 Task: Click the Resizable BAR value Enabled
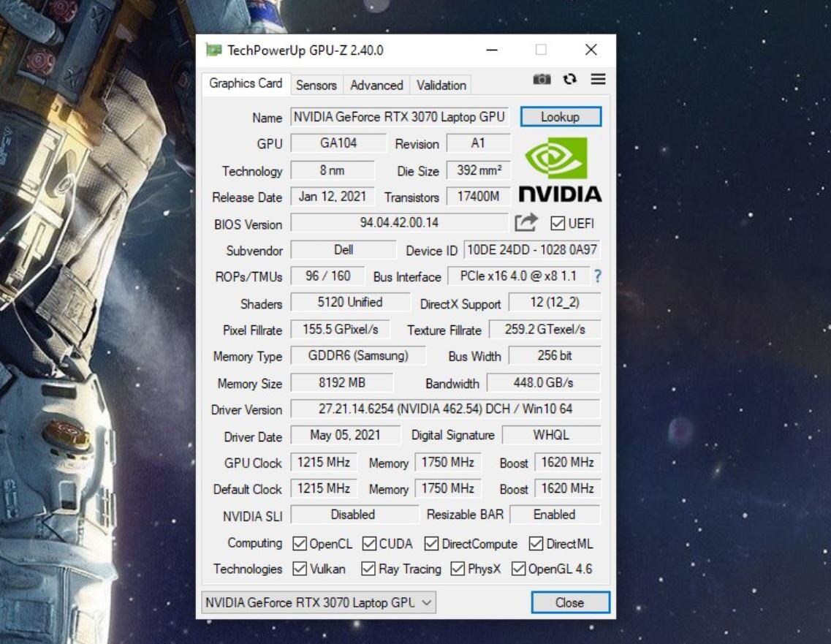pos(555,515)
